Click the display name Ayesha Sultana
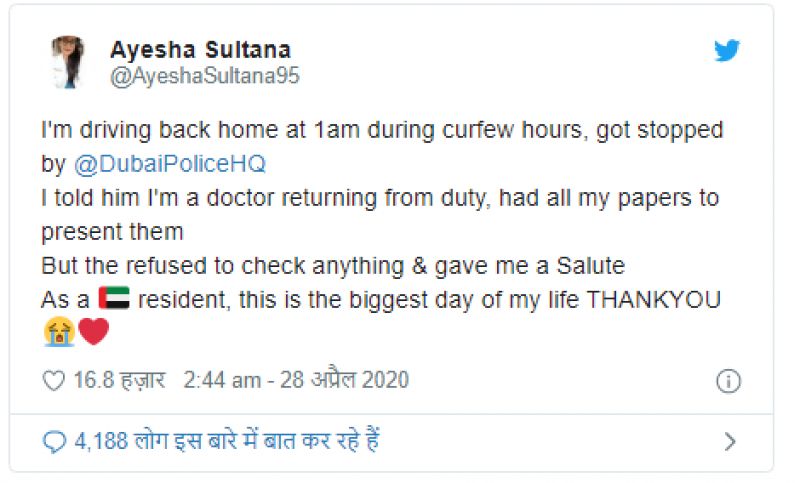Image resolution: width=800 pixels, height=483 pixels. coord(200,50)
